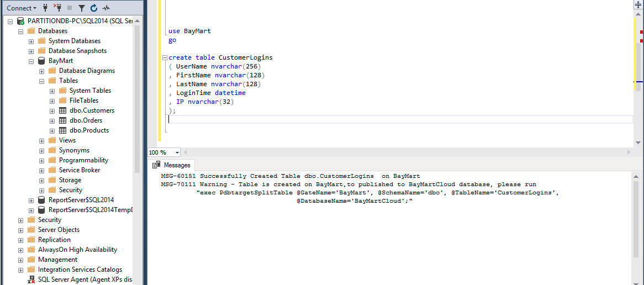Switch to the Messages tab
Image resolution: width=644 pixels, height=285 pixels.
pyautogui.click(x=171, y=165)
